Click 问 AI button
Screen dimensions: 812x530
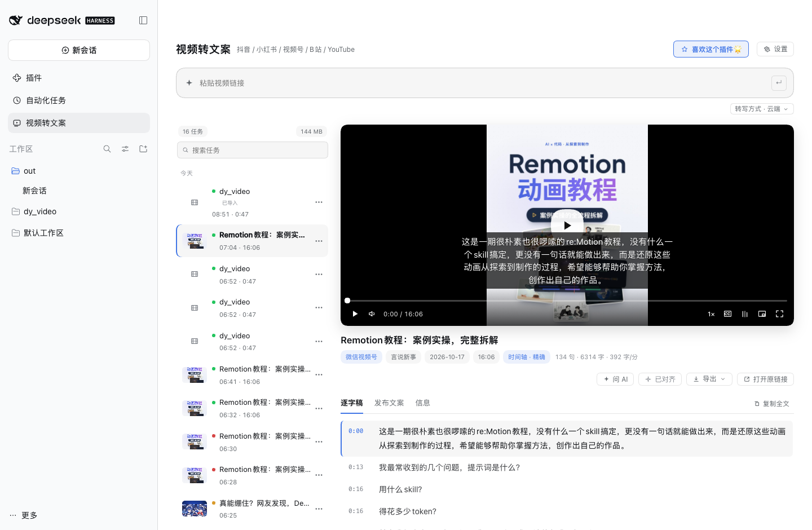(615, 379)
